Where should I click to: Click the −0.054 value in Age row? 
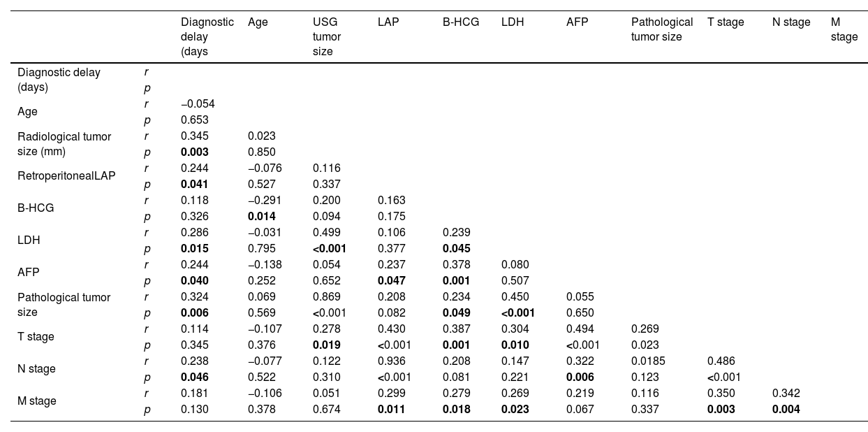(198, 104)
